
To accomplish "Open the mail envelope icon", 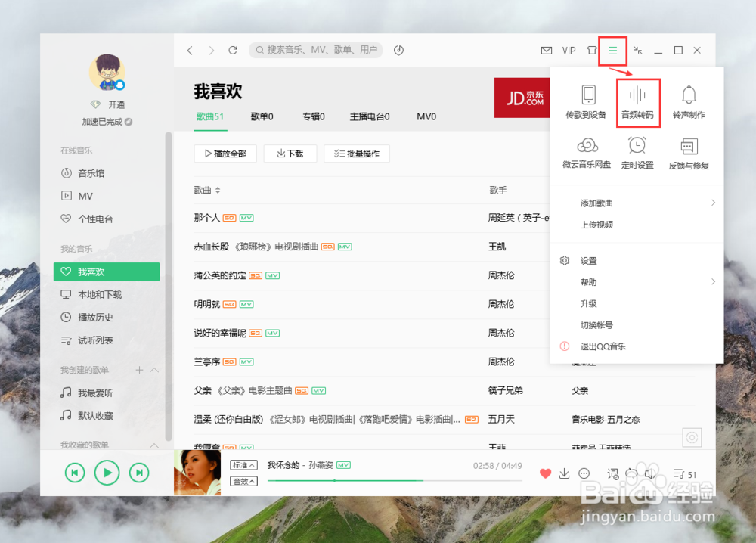I will pyautogui.click(x=547, y=50).
